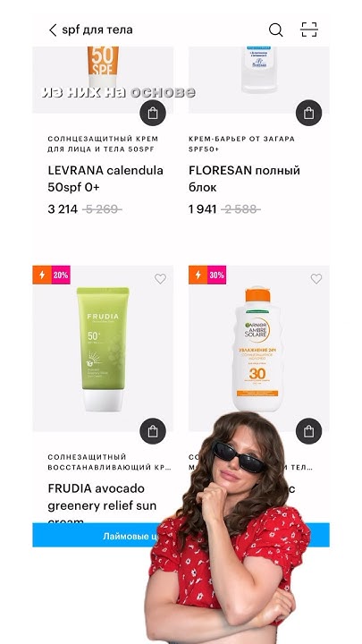Add LEVRANA calendula cream to the cart

pyautogui.click(x=153, y=113)
